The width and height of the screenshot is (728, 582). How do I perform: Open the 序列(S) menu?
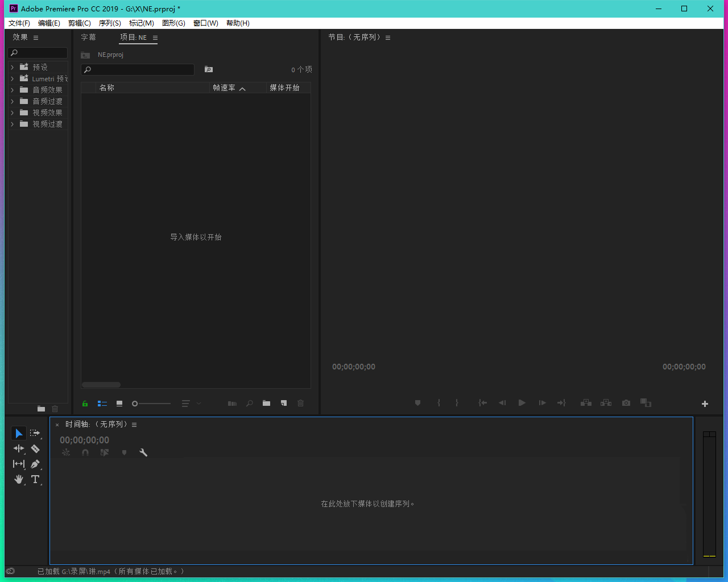pyautogui.click(x=110, y=23)
